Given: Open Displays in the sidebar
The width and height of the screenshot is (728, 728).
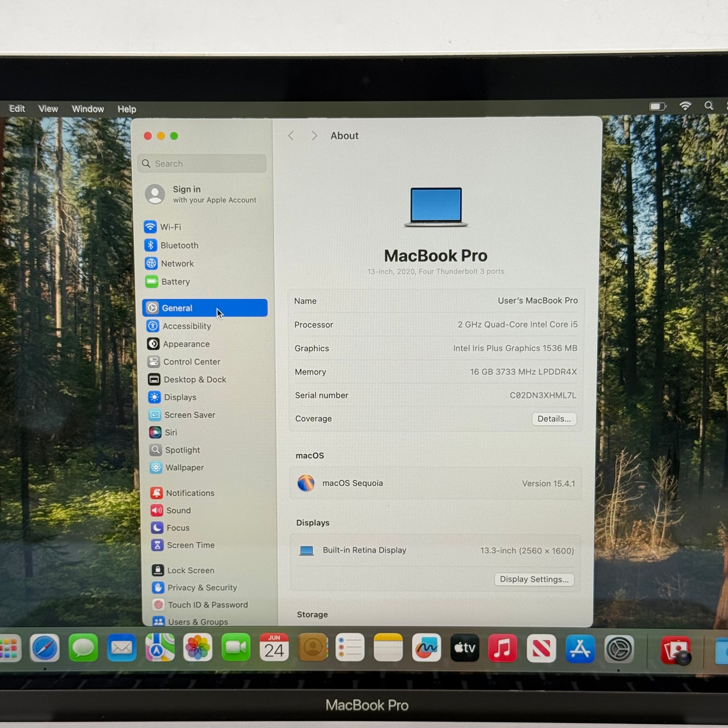Looking at the screenshot, I should (173, 397).
